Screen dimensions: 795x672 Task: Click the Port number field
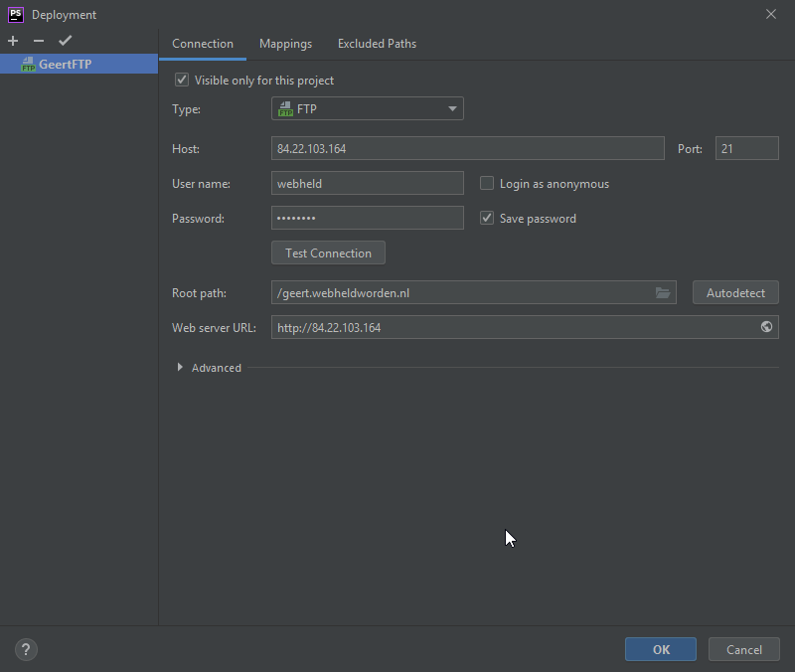[x=746, y=149]
